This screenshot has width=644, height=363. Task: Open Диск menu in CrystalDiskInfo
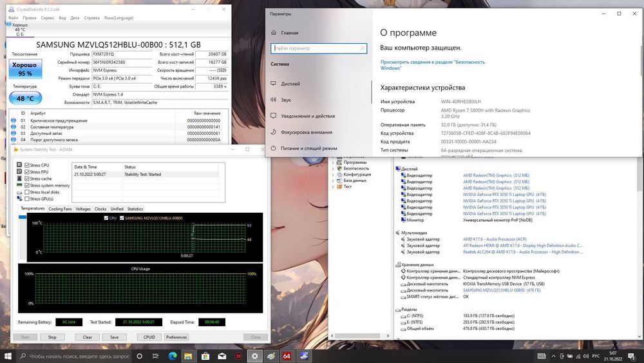click(75, 18)
